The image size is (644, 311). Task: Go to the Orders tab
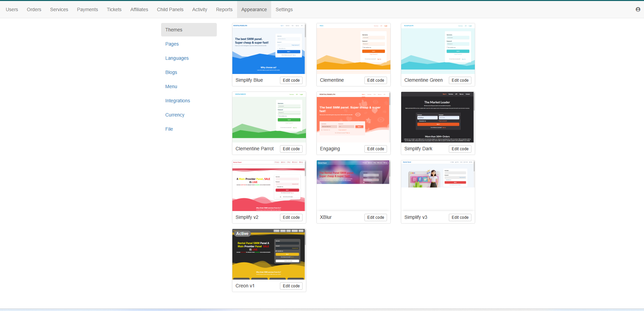(x=34, y=9)
